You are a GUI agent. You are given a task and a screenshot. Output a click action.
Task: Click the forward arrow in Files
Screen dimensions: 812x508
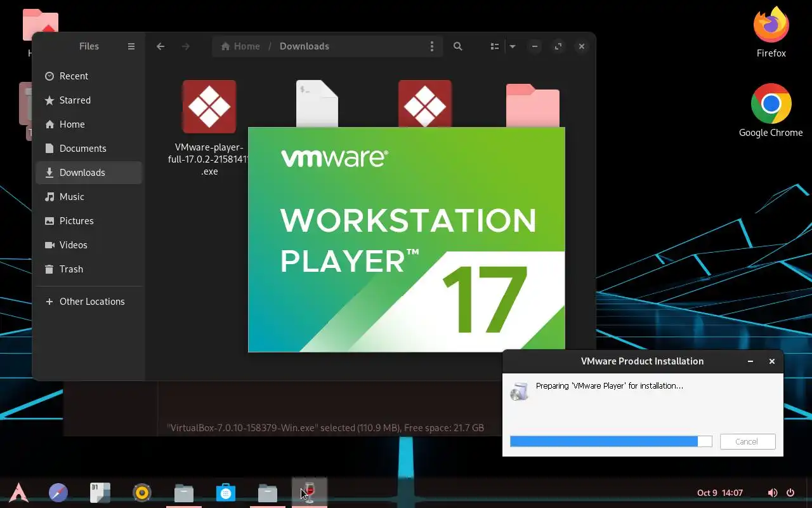tap(186, 46)
